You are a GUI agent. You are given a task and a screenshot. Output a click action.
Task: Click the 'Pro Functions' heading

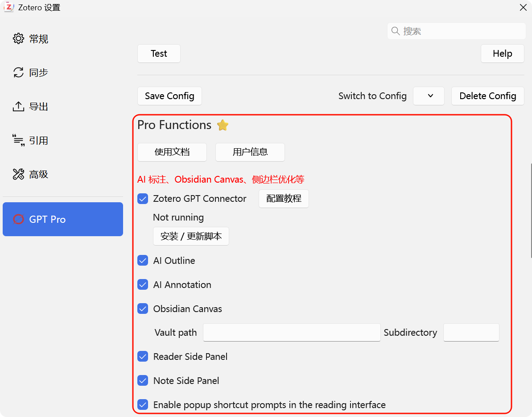pyautogui.click(x=174, y=125)
